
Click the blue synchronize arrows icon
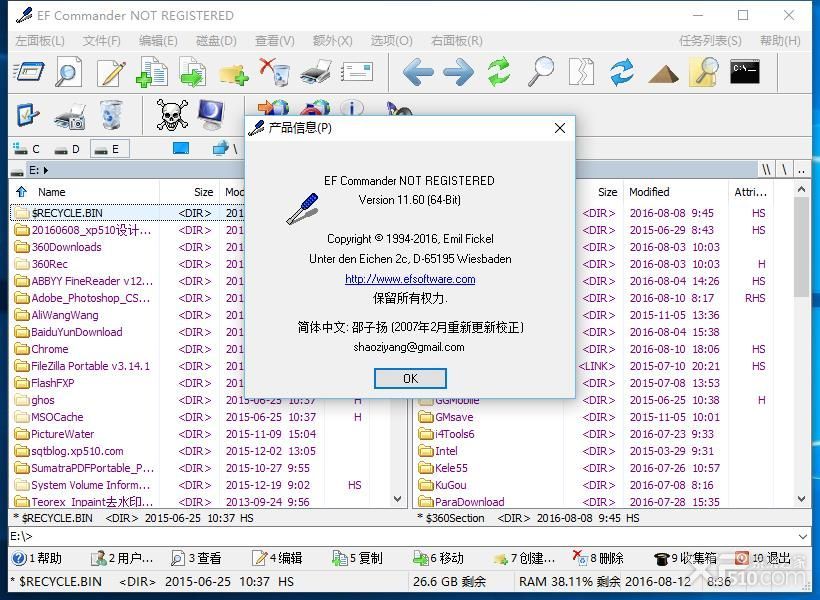pos(622,72)
